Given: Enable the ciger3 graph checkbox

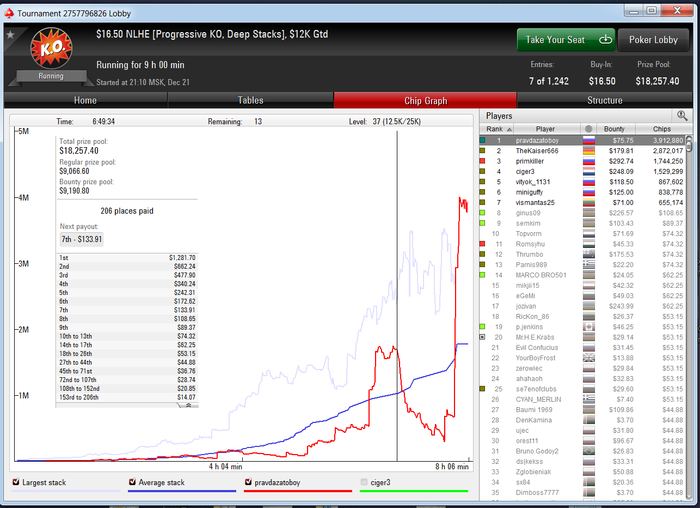Looking at the screenshot, I should point(364,482).
